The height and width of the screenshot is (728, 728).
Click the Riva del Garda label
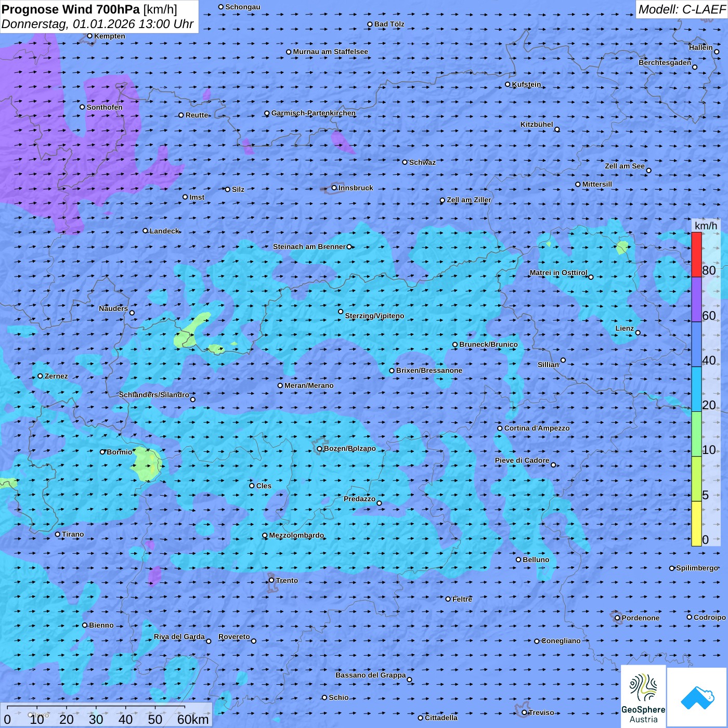tap(179, 636)
